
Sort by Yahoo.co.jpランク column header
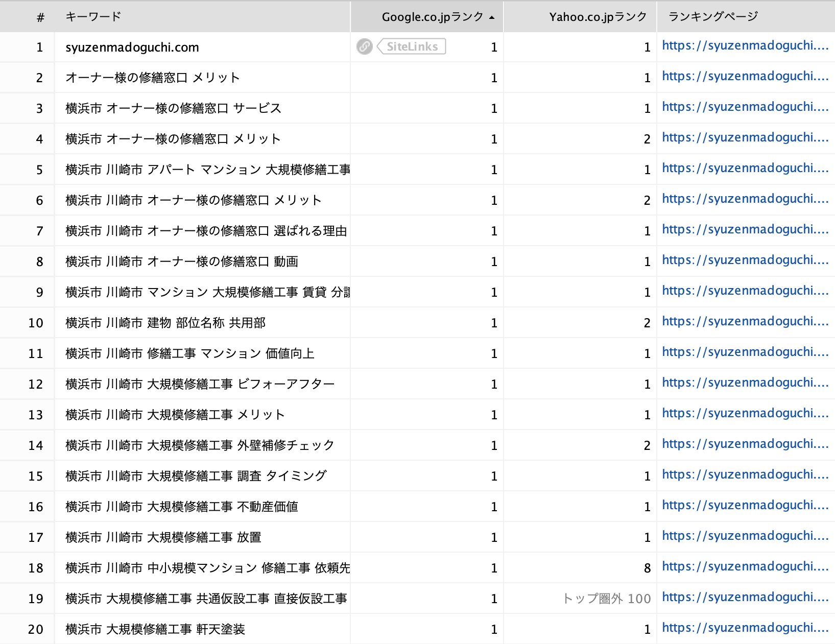pyautogui.click(x=580, y=16)
